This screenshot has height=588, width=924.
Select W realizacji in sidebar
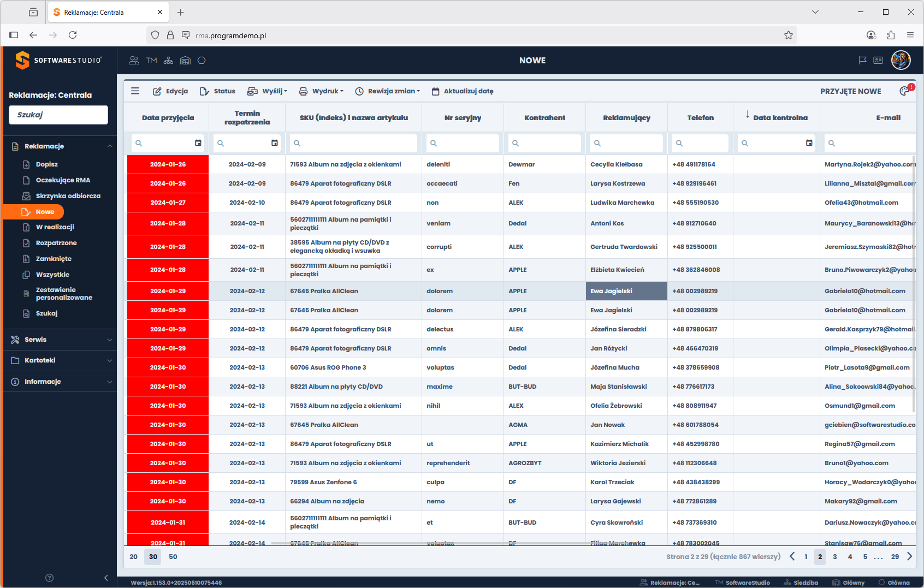pos(55,227)
